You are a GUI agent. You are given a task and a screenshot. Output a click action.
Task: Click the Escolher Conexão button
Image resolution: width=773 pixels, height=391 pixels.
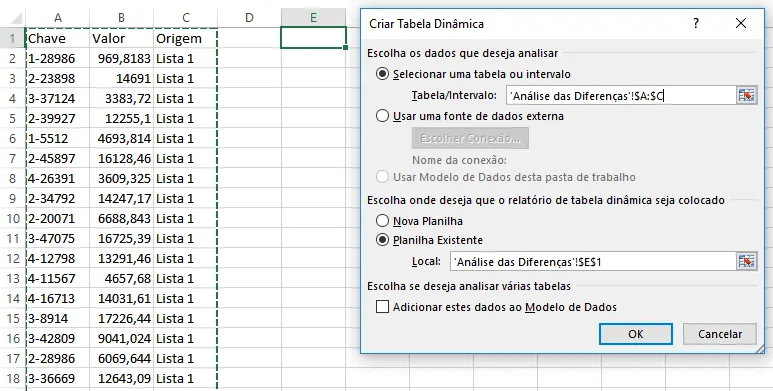tap(470, 138)
